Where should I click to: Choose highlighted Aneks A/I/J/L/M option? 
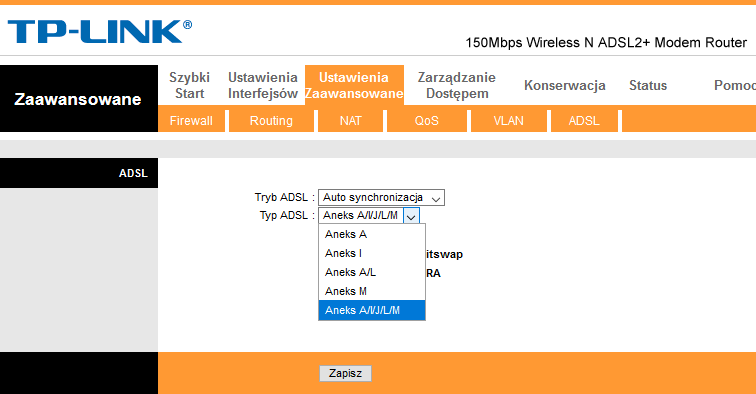372,310
